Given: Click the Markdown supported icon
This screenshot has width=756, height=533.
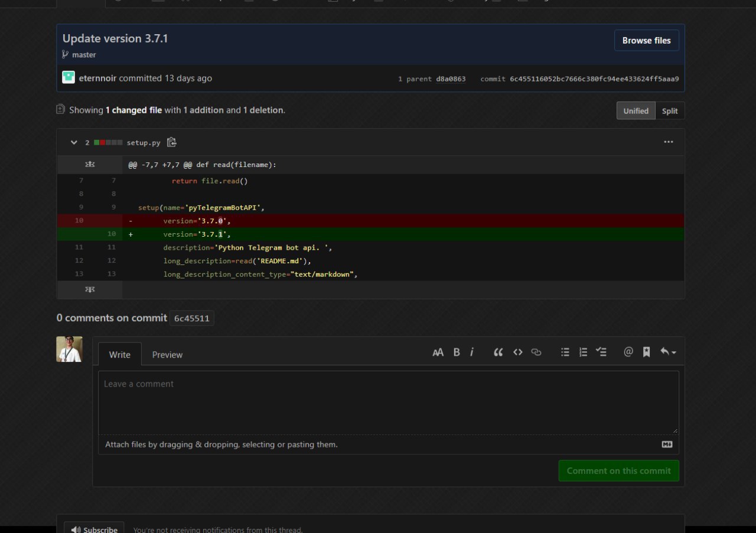Looking at the screenshot, I should (667, 444).
